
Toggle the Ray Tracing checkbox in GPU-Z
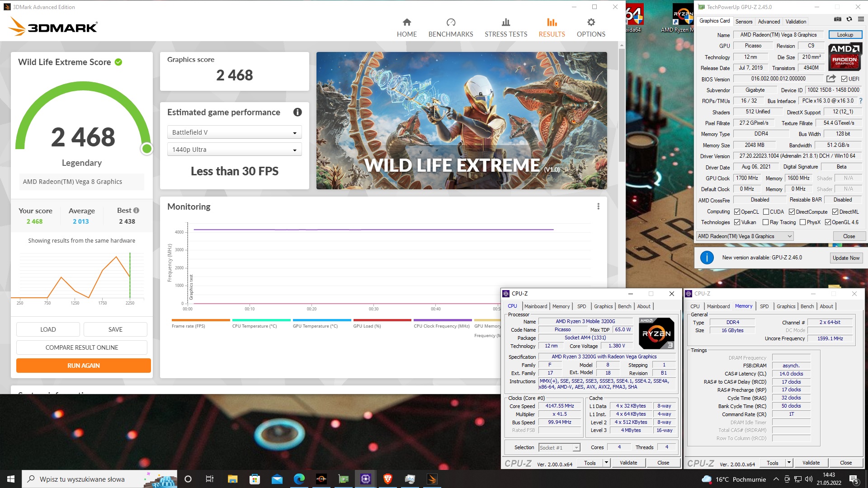pos(765,222)
